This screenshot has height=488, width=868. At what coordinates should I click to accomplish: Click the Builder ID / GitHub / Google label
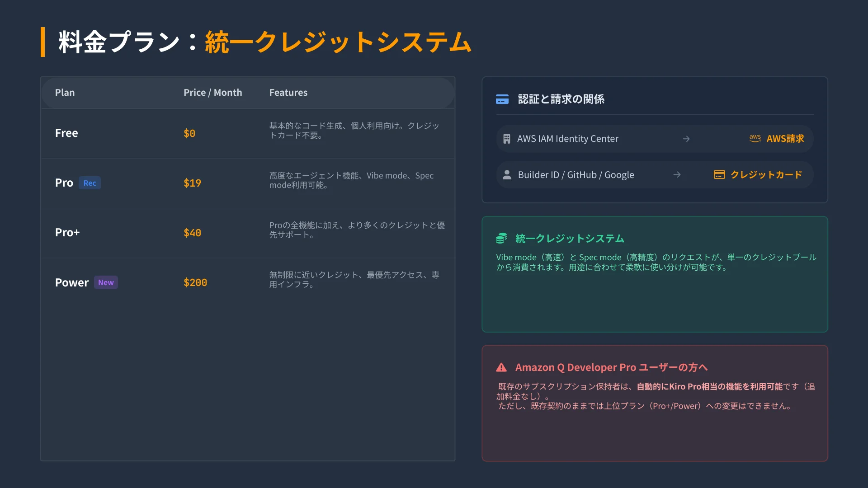576,175
